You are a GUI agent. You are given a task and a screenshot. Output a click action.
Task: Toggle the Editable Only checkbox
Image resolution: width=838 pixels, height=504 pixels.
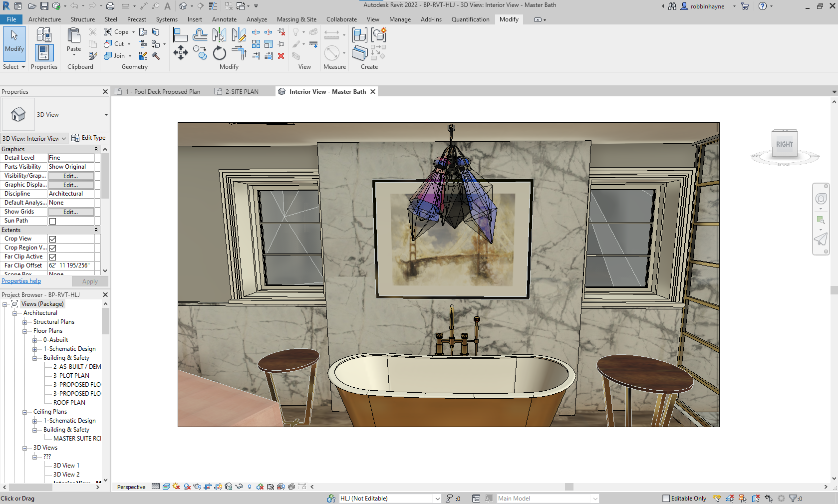coord(666,499)
